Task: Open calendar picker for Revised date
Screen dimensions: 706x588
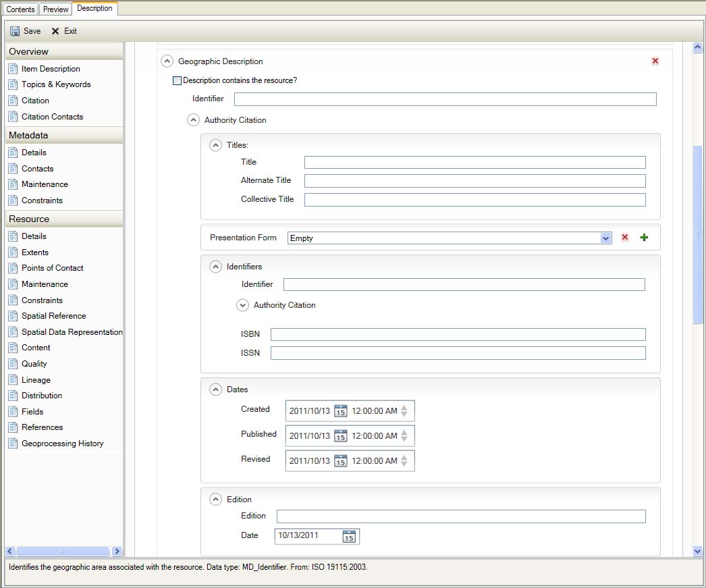Action: (x=340, y=461)
